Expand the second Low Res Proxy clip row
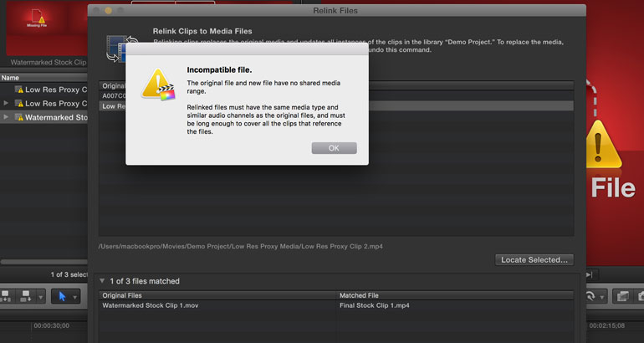Screen dimensions: 644x343 pyautogui.click(x=6, y=103)
